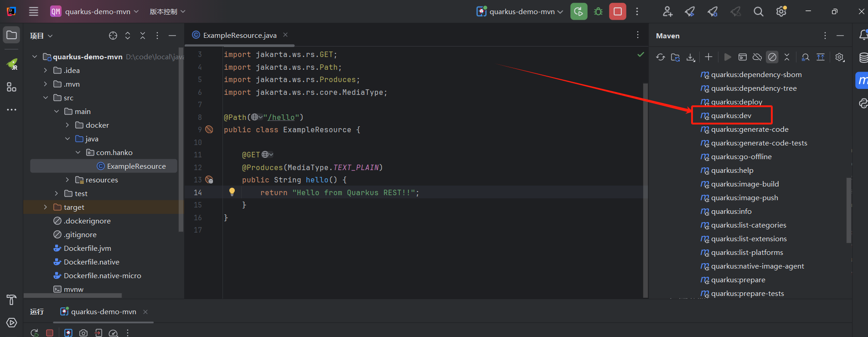The width and height of the screenshot is (868, 337).
Task: Run the quarkus:dev Maven goal
Action: tap(731, 115)
